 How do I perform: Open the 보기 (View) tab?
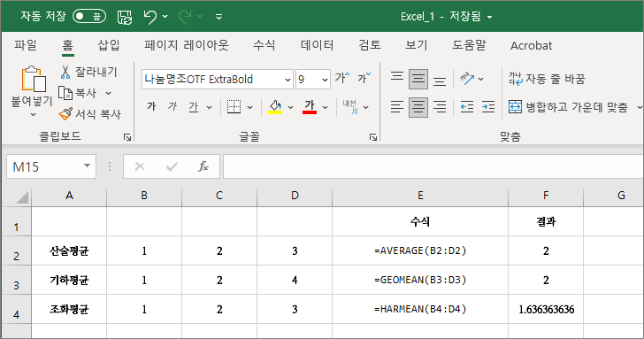point(417,45)
